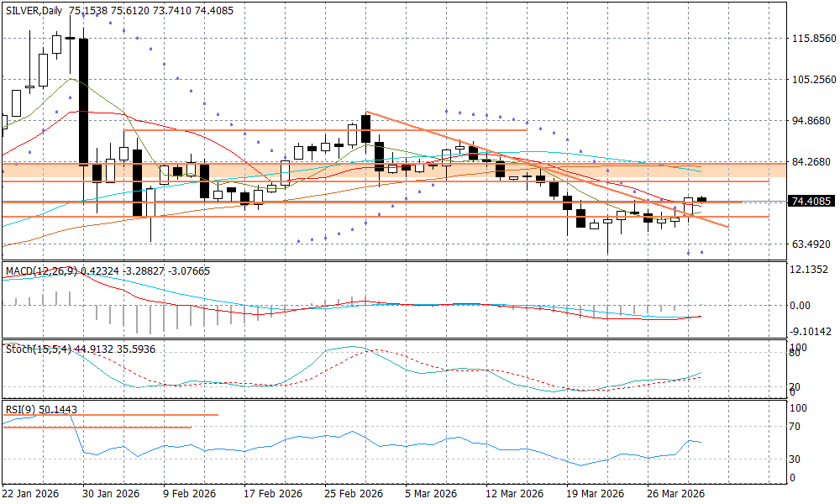
Task: Select the 63.4920 price axis label
Action: click(814, 244)
